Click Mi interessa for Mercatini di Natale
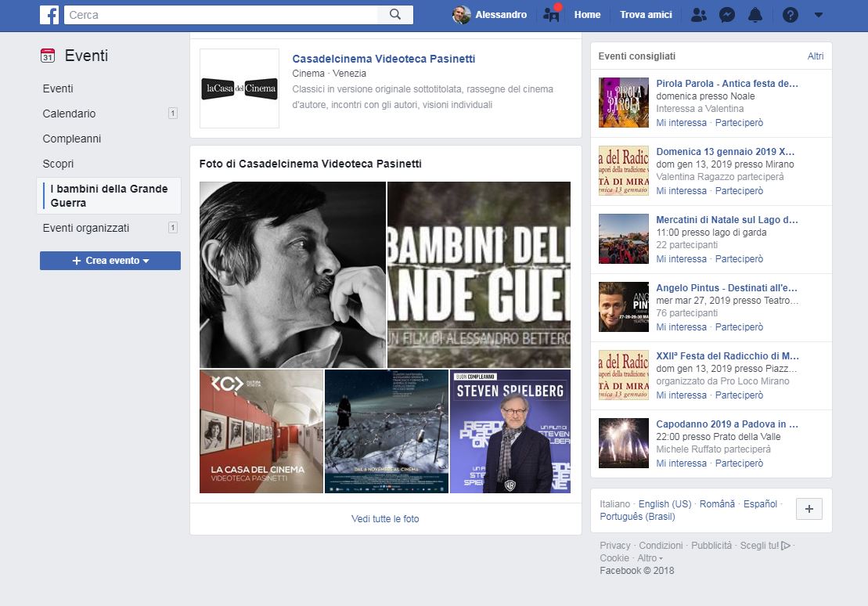Screen dimensions: 868x606 (682, 258)
